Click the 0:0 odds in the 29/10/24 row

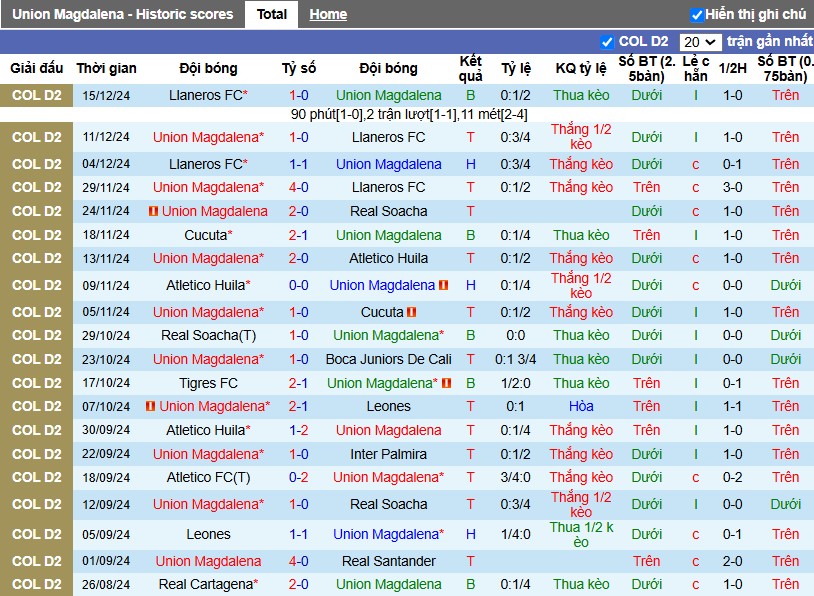515,335
